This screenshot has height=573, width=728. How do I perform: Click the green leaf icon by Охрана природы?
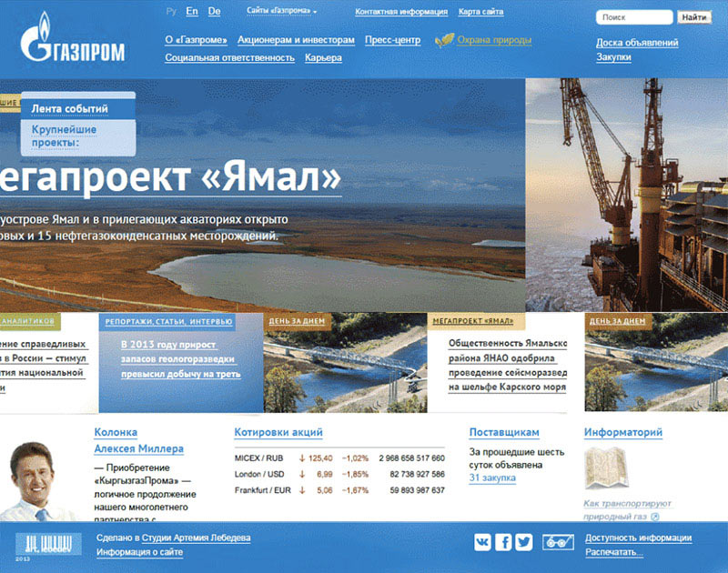pyautogui.click(x=444, y=40)
